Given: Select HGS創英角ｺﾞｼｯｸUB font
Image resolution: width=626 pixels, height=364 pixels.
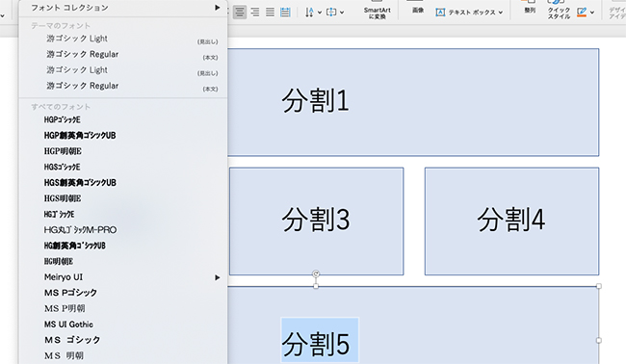Looking at the screenshot, I should (x=123, y=183).
